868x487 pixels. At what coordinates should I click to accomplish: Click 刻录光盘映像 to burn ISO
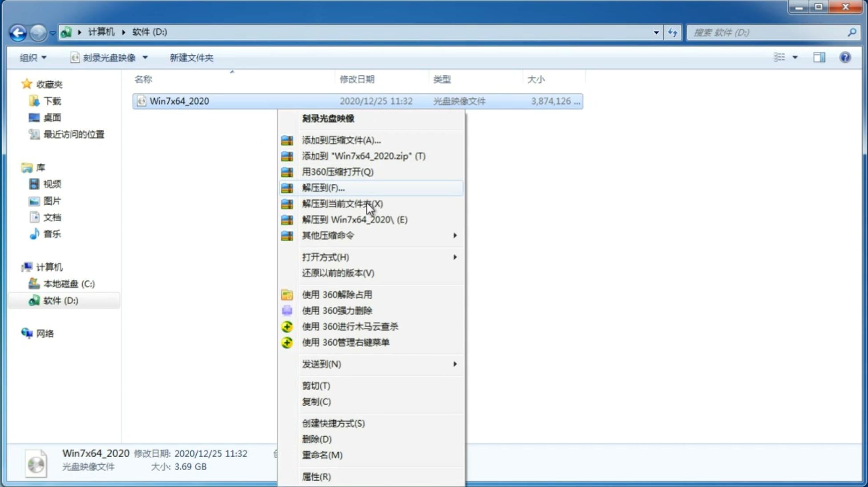pos(327,118)
